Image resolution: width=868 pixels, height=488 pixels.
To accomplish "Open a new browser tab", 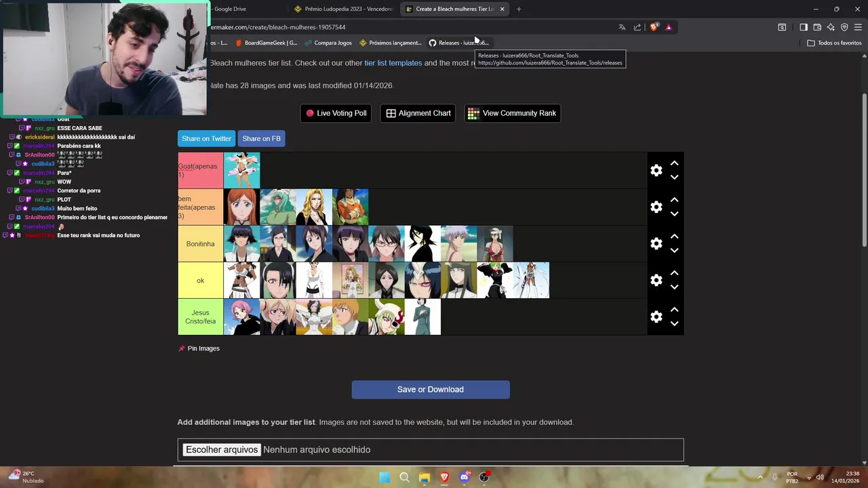I will [519, 9].
